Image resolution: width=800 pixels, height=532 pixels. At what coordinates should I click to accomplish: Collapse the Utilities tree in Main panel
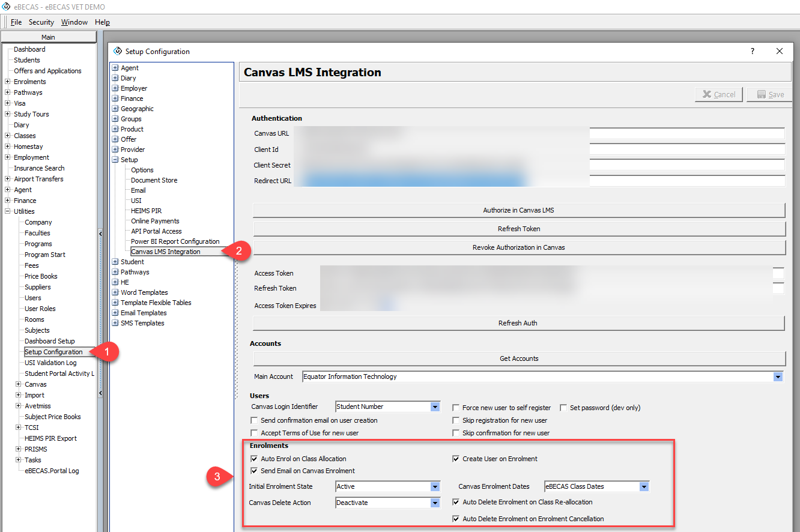pos(8,211)
